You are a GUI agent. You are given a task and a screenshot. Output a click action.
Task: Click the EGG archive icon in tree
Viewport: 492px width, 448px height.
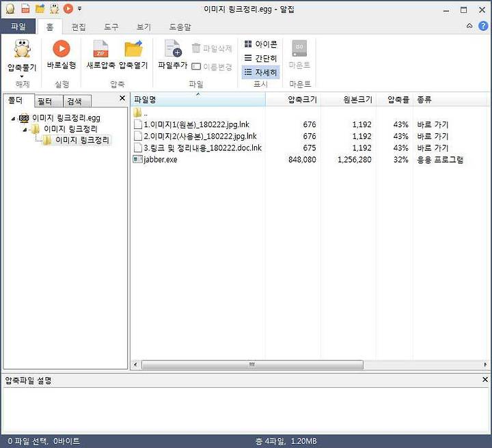pyautogui.click(x=24, y=118)
